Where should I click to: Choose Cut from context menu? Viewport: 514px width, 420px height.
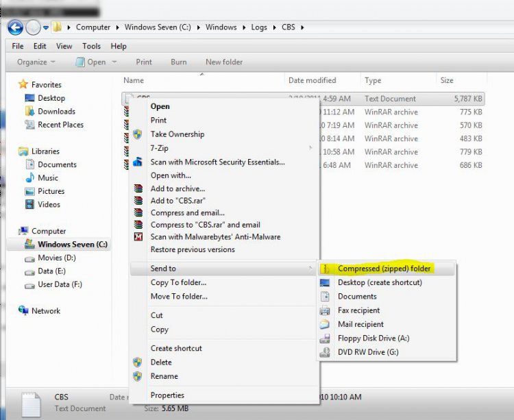pos(157,315)
